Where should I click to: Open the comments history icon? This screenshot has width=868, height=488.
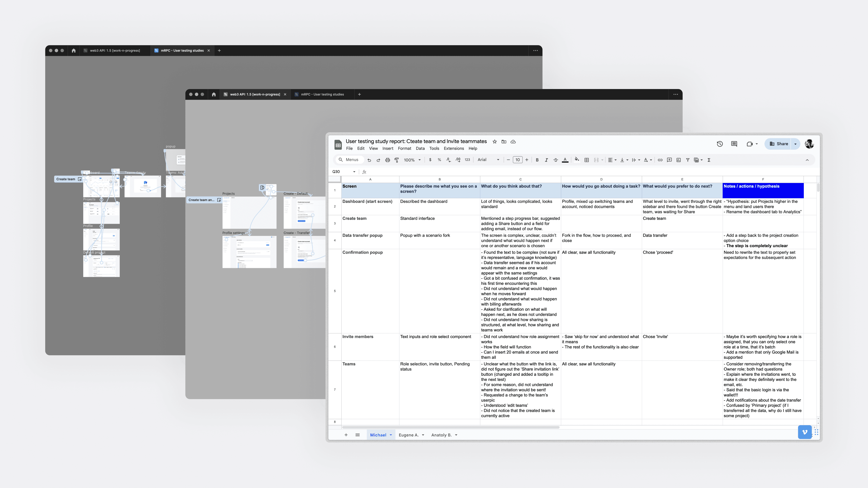coord(734,144)
